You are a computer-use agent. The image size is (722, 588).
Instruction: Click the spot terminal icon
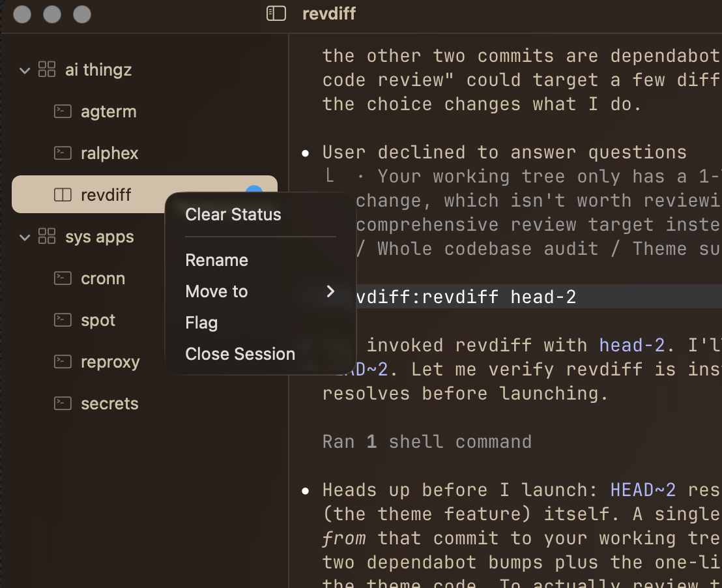(63, 320)
